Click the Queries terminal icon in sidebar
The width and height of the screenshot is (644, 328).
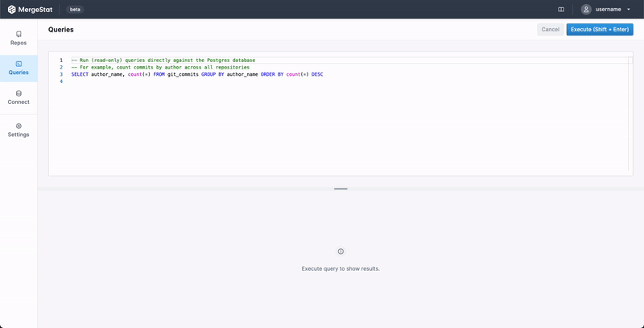point(19,64)
